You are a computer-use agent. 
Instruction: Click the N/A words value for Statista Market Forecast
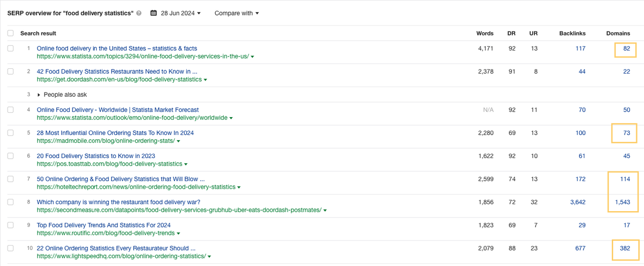coord(487,110)
